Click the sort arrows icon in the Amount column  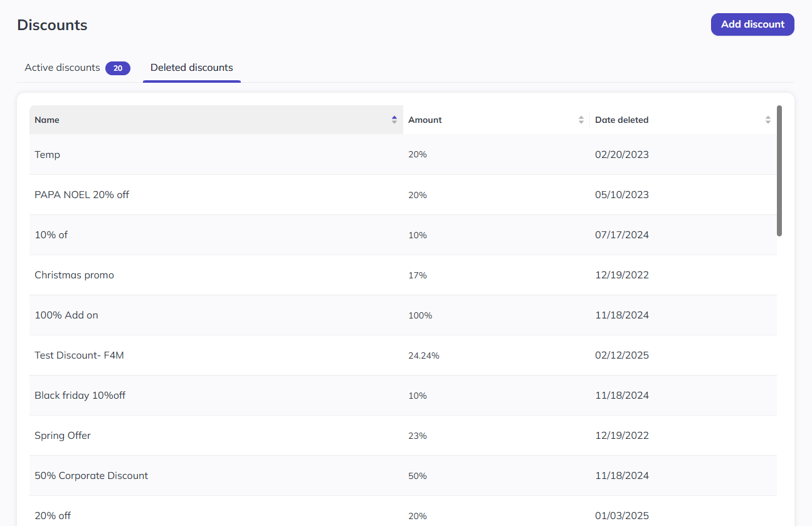click(x=581, y=120)
